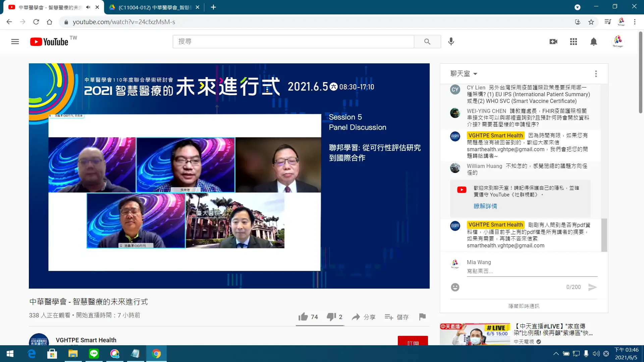Open the YouTube apps grid
Screen dimensions: 644x362
(574, 41)
